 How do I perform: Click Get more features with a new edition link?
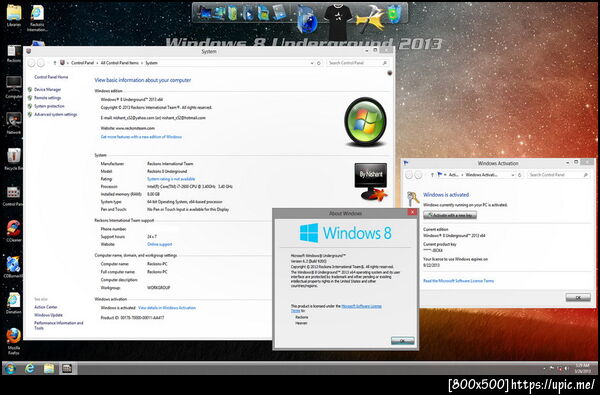pyautogui.click(x=141, y=137)
